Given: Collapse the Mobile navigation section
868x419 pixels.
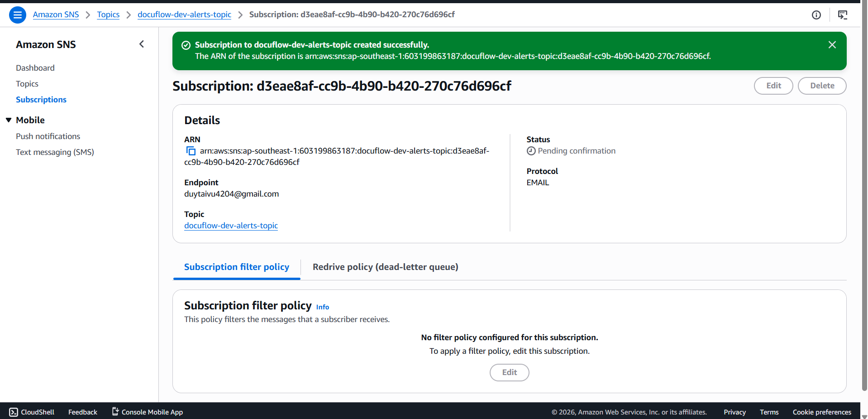Looking at the screenshot, I should pyautogui.click(x=9, y=120).
